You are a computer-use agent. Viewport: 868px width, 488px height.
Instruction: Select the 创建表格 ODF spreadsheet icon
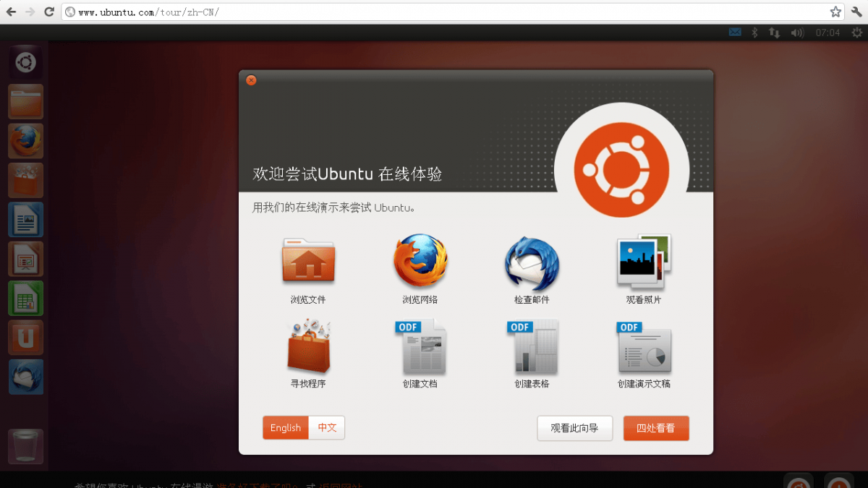click(x=532, y=346)
